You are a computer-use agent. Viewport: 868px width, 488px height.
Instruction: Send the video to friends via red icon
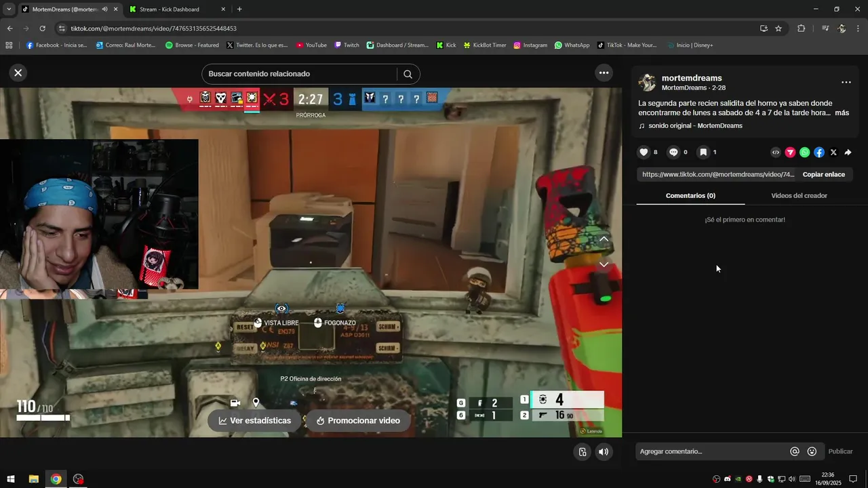pyautogui.click(x=790, y=152)
